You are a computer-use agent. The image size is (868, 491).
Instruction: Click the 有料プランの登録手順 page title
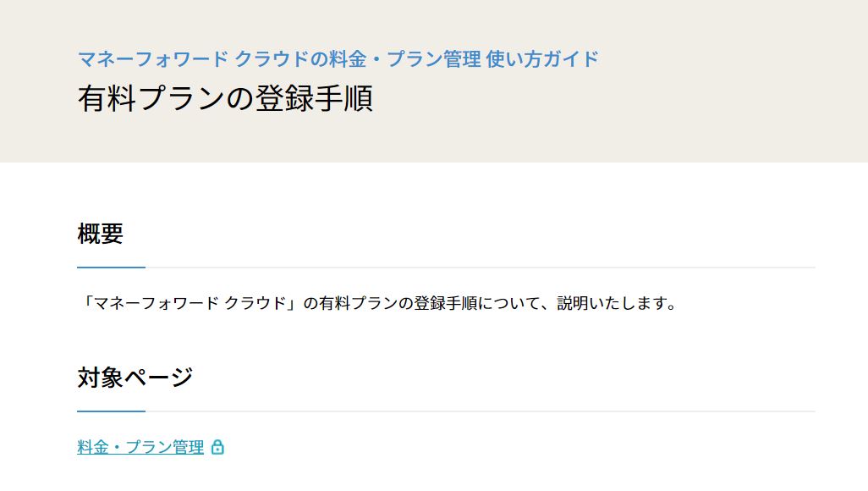[225, 99]
